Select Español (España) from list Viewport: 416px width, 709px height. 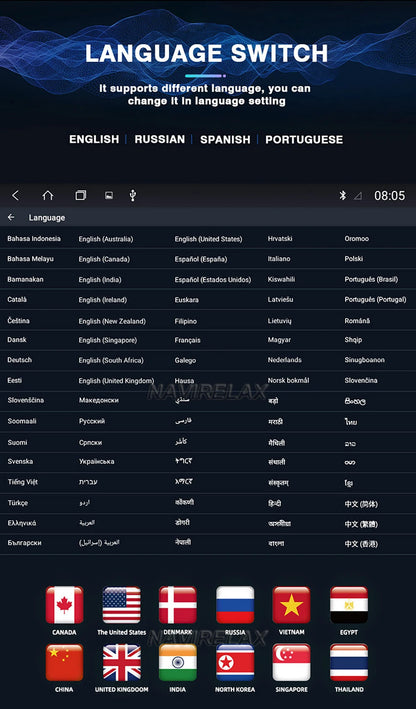coord(201,259)
